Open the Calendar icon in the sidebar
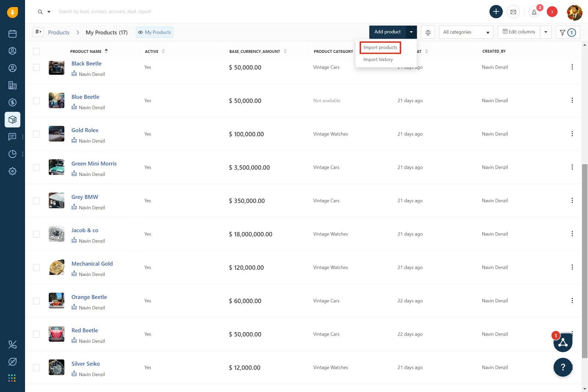The height and width of the screenshot is (392, 588). click(x=12, y=33)
